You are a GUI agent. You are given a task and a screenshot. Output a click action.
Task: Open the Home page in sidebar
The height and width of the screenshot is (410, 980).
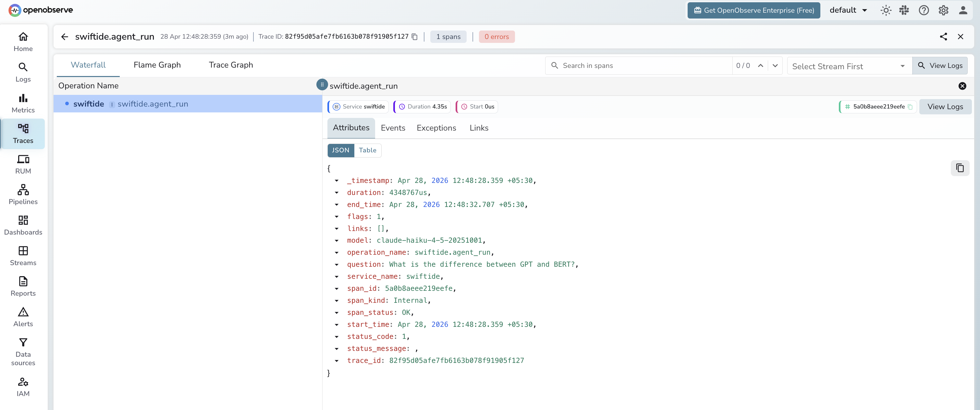point(23,42)
